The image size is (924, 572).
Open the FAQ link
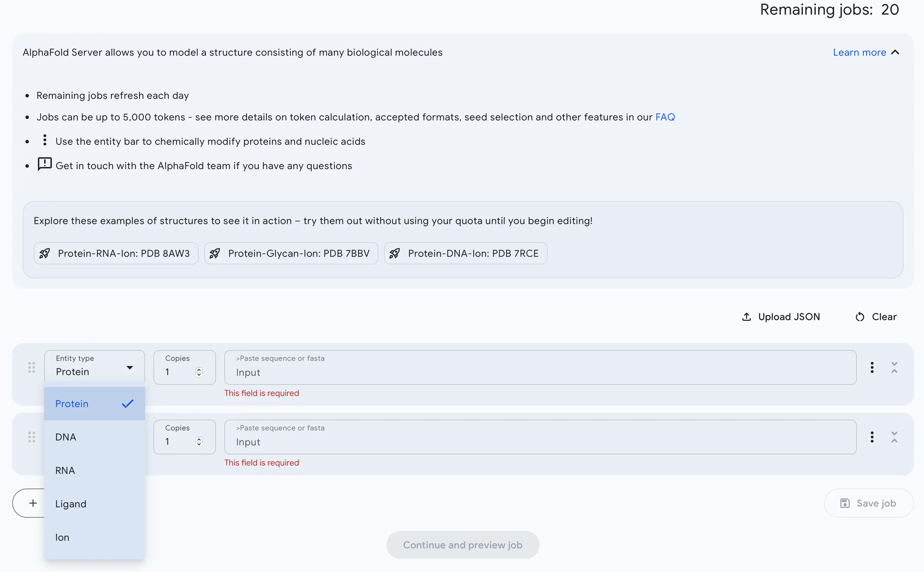[665, 117]
